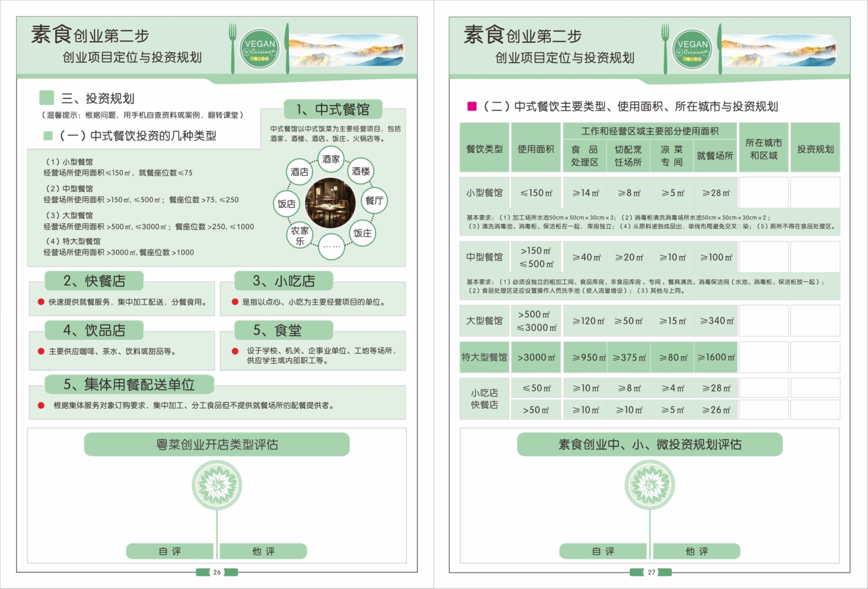This screenshot has width=868, height=589.
Task: Click the VEGAN Cuisine logo on right page
Action: [692, 49]
